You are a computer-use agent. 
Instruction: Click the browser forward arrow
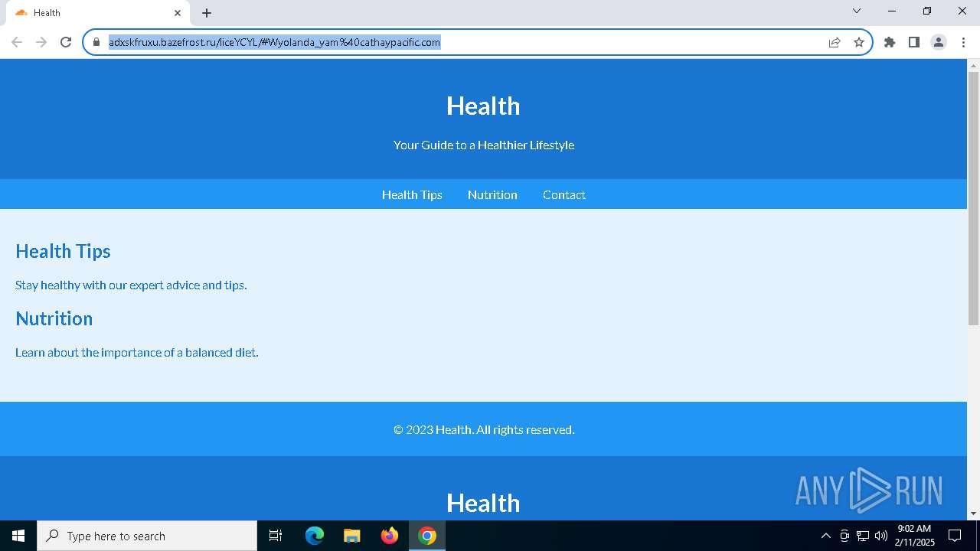pyautogui.click(x=41, y=42)
